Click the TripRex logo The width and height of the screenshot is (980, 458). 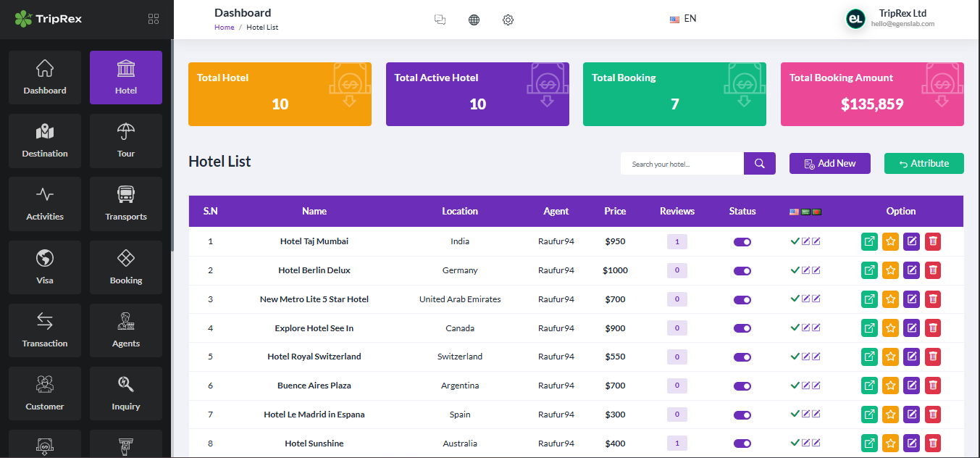(x=49, y=18)
